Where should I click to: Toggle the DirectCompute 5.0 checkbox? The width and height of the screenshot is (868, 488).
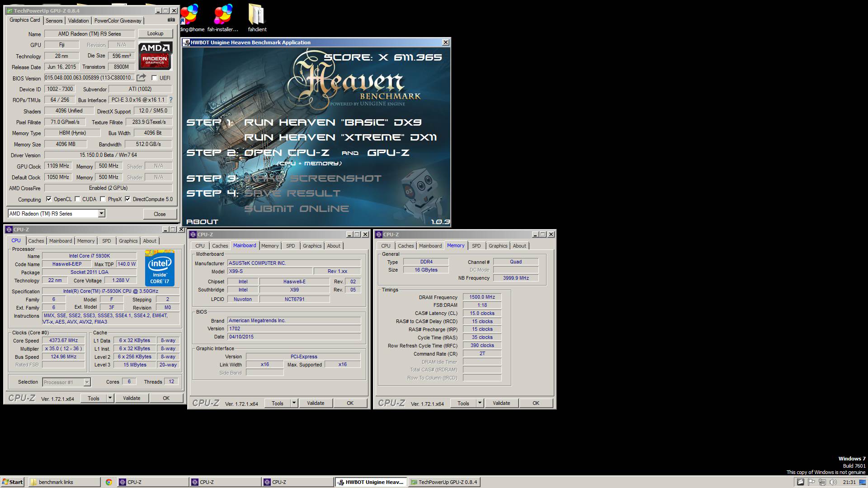pos(127,199)
